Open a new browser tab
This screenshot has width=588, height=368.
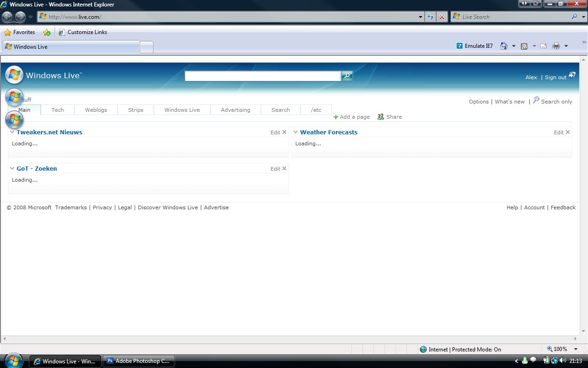[x=147, y=47]
